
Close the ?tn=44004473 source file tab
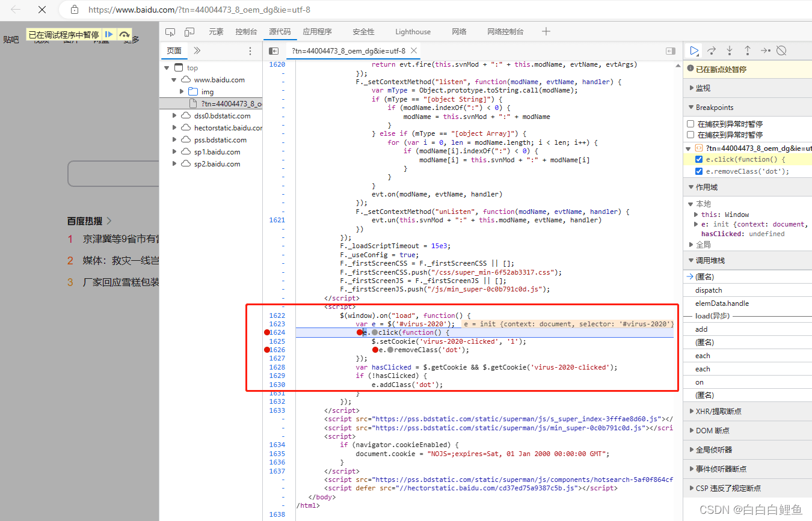point(414,51)
